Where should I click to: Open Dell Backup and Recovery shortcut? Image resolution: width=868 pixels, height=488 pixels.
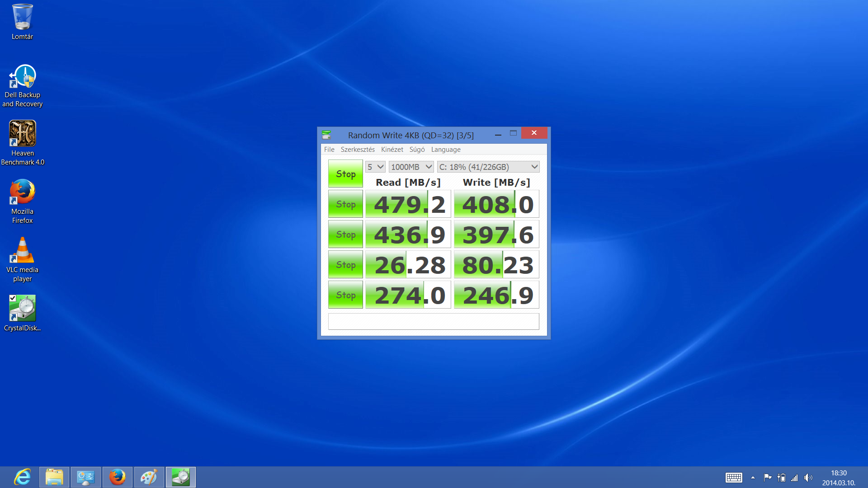click(22, 78)
